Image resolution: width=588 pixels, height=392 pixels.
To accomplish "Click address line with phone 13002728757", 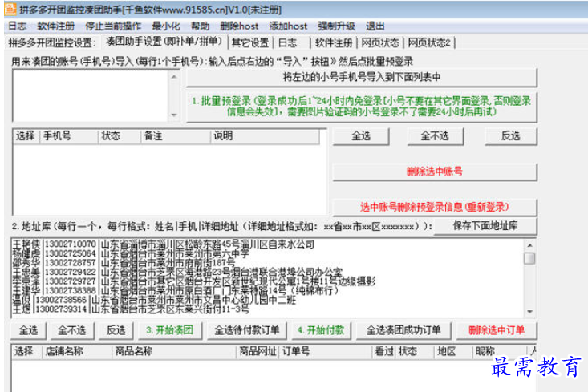I will coord(124,263).
